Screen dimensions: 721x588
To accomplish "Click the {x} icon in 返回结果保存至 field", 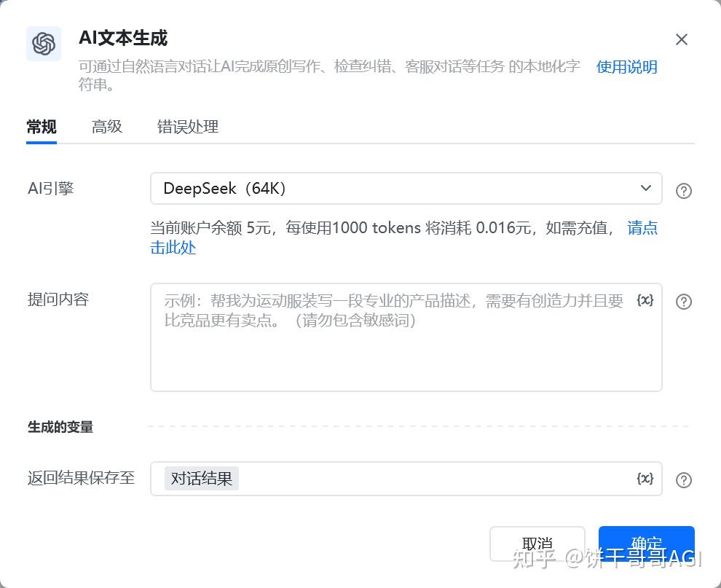I will [x=645, y=479].
